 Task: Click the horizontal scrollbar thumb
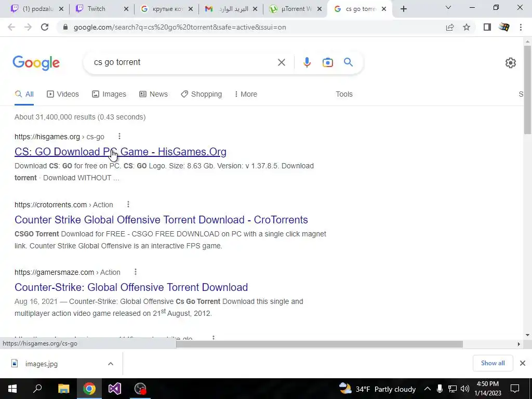pos(320,344)
